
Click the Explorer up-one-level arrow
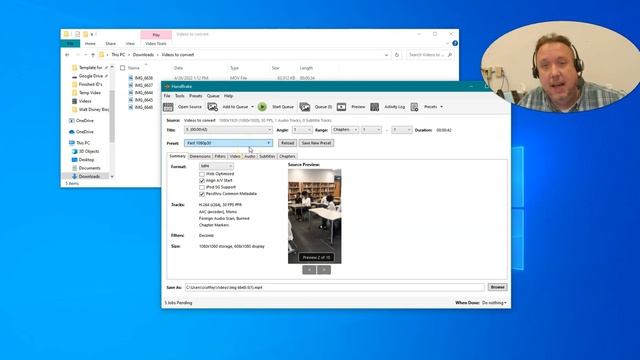(x=93, y=55)
